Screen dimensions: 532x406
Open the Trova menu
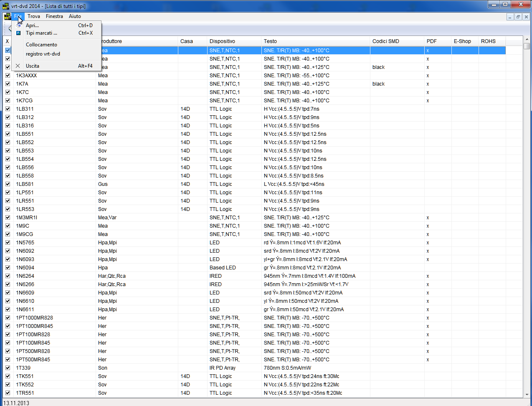pos(34,16)
